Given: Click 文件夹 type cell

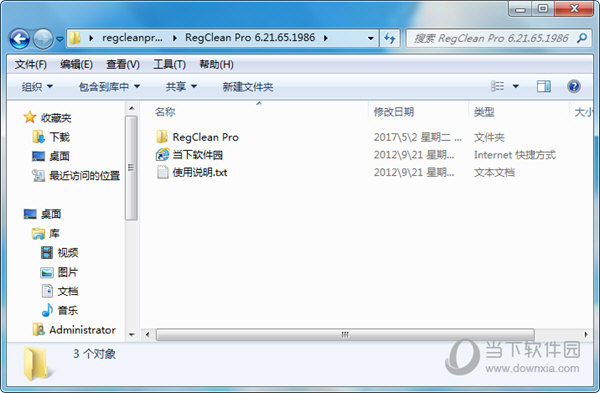Looking at the screenshot, I should click(x=489, y=137).
